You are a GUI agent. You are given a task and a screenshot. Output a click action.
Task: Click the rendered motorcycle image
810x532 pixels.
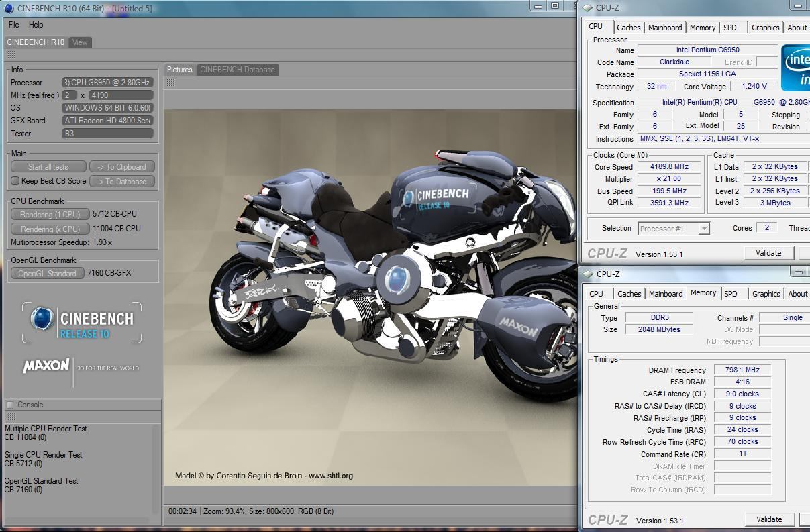click(x=370, y=296)
